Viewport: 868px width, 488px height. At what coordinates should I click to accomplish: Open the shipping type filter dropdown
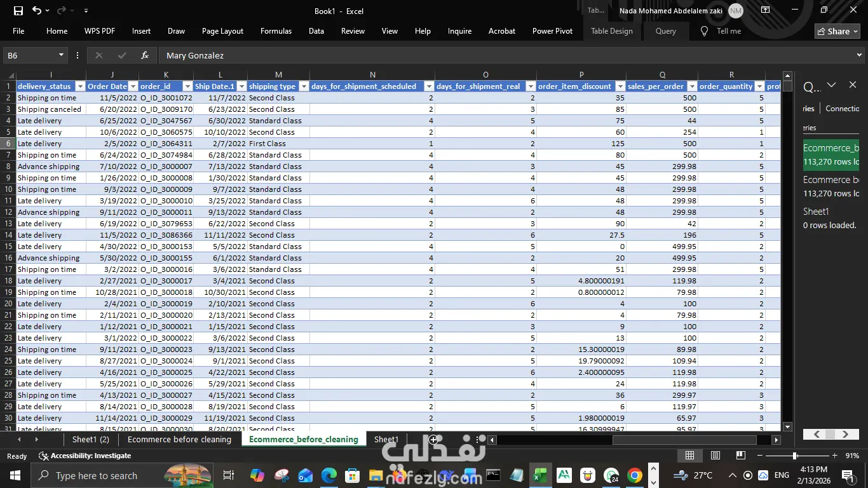click(304, 86)
